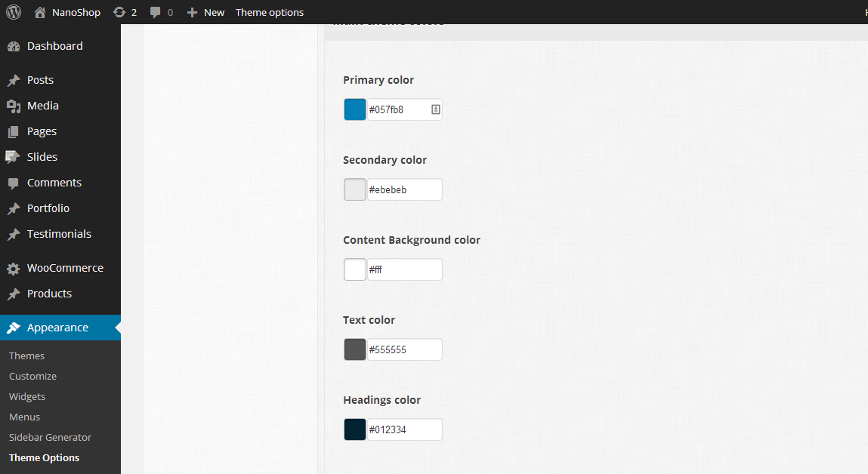
Task: Open Theme options in the admin bar
Action: (270, 12)
